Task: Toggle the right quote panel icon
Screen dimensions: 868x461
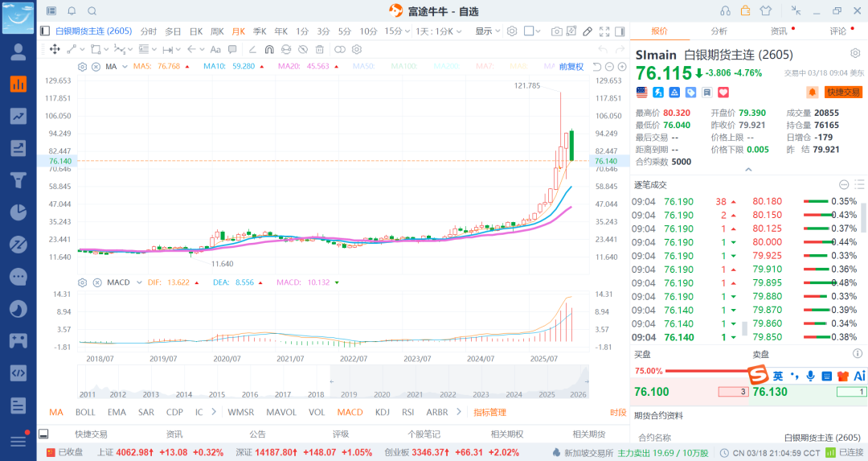Action: click(x=620, y=31)
